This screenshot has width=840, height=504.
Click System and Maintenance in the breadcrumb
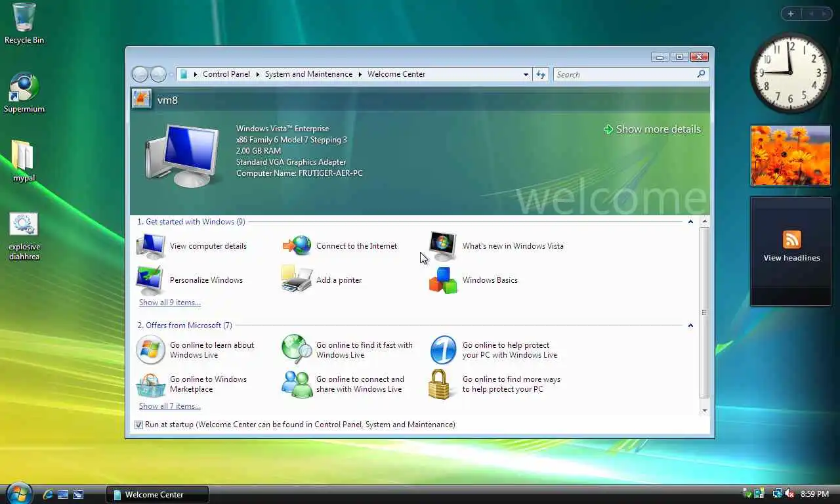click(308, 74)
